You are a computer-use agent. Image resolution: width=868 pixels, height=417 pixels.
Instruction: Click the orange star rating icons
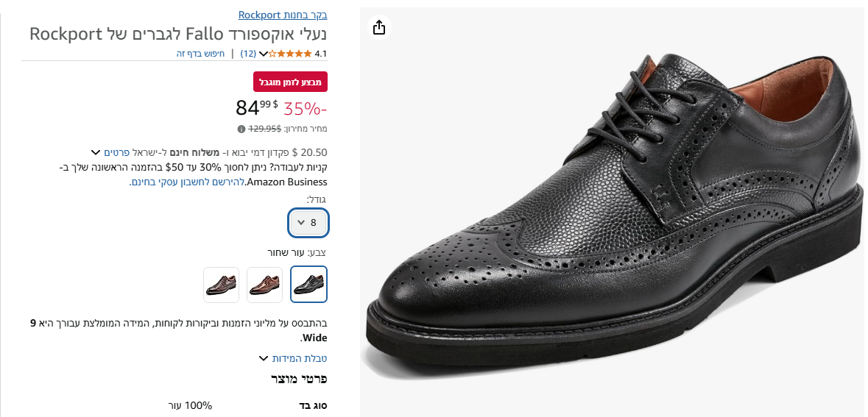291,54
